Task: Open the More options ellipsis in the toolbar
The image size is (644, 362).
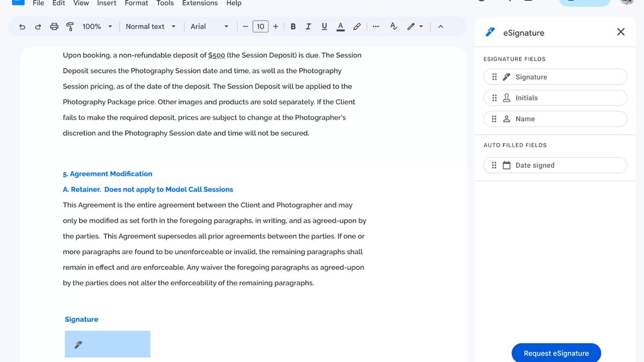Action: pos(376,26)
